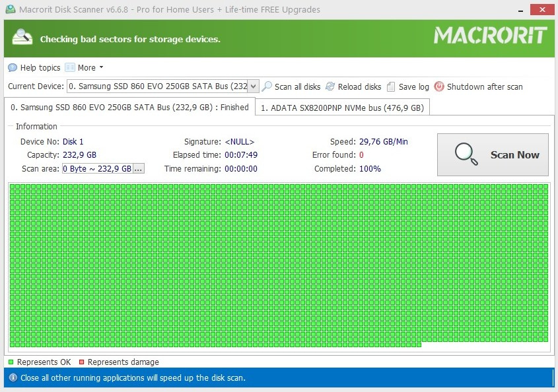Viewport: 558px width, 392px height.
Task: Click the Scan area range field
Action: (98, 168)
